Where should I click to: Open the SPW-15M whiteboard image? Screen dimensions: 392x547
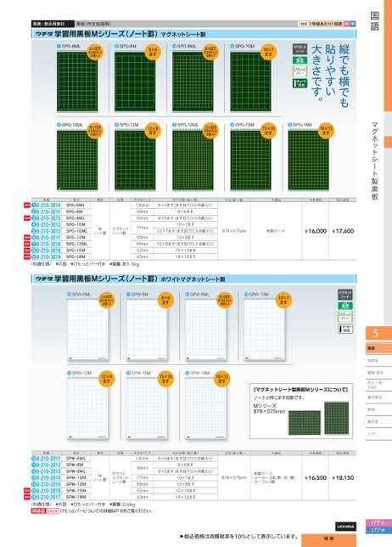tap(147, 409)
